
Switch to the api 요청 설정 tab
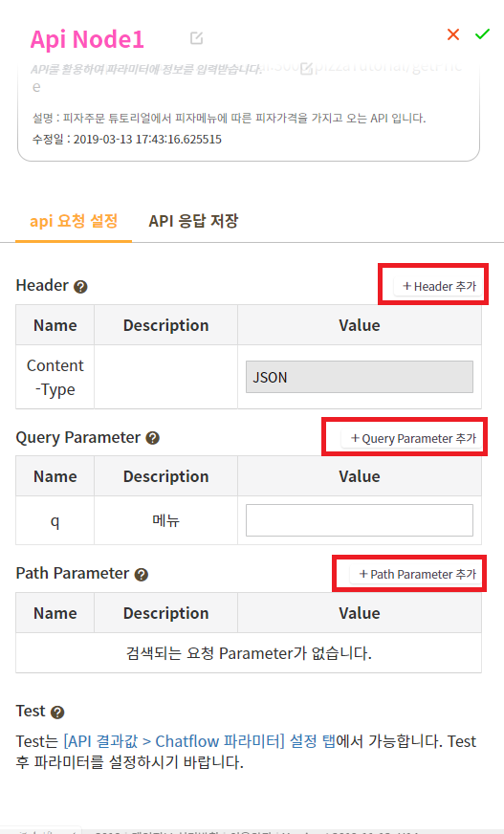(74, 221)
